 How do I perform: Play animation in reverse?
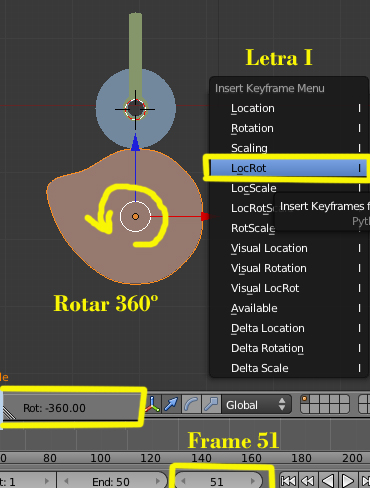click(328, 481)
